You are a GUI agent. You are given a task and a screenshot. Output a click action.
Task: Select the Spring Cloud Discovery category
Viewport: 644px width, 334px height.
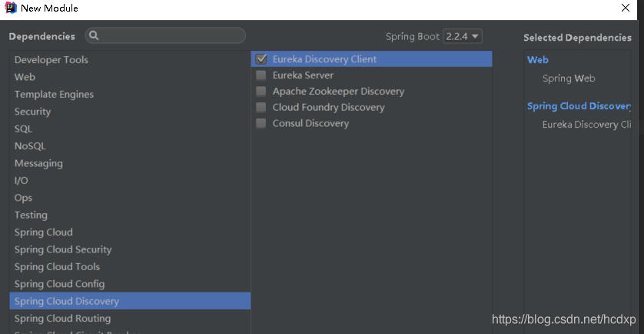[130, 301]
